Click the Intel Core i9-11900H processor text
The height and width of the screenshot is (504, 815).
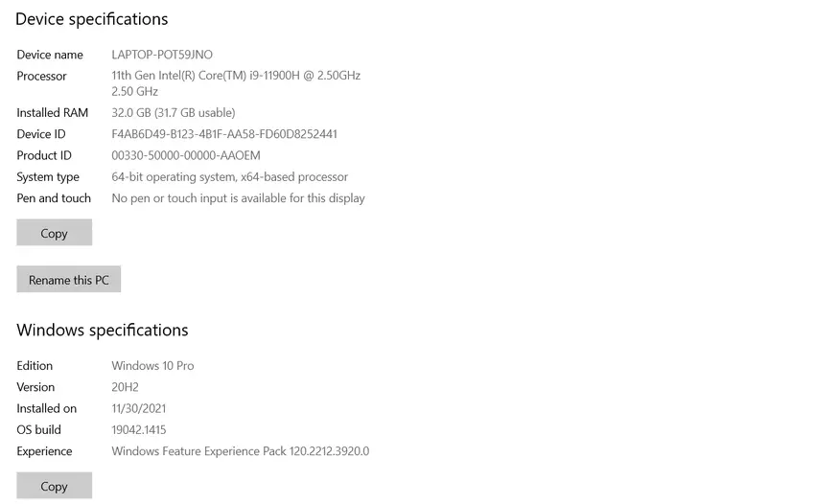click(236, 76)
